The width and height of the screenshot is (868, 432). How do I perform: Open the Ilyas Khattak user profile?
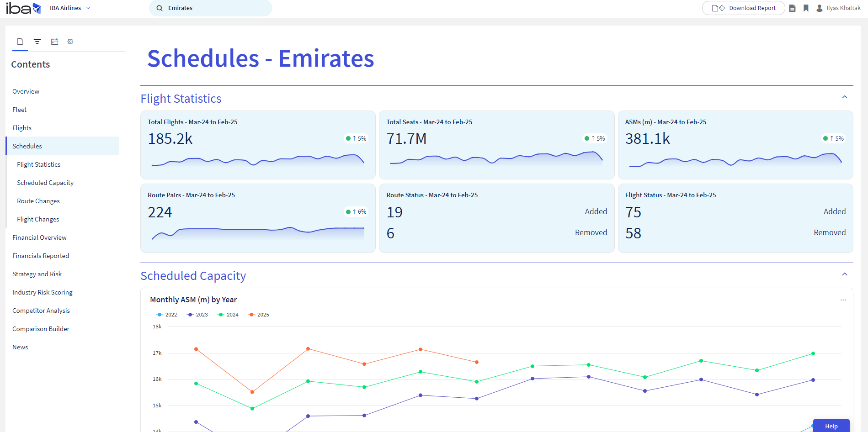click(x=838, y=8)
